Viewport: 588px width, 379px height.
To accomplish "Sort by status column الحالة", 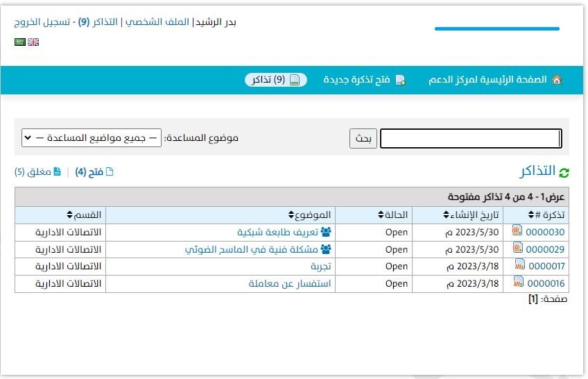I will pyautogui.click(x=392, y=214).
